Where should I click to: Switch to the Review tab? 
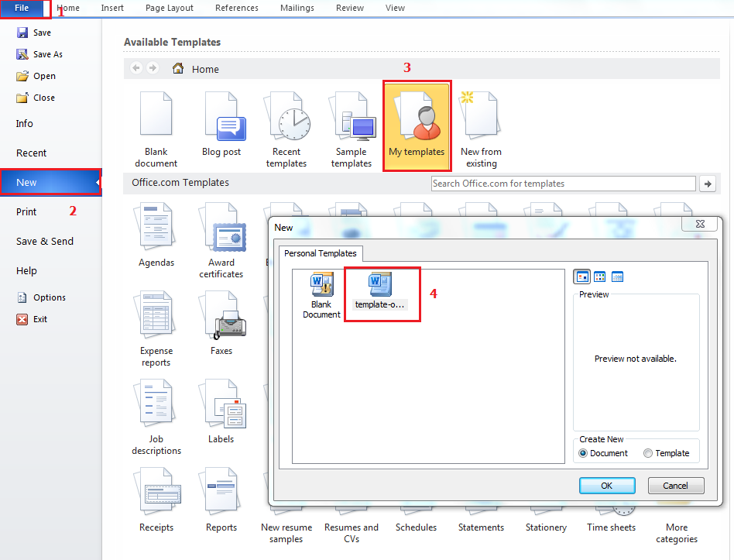point(350,8)
